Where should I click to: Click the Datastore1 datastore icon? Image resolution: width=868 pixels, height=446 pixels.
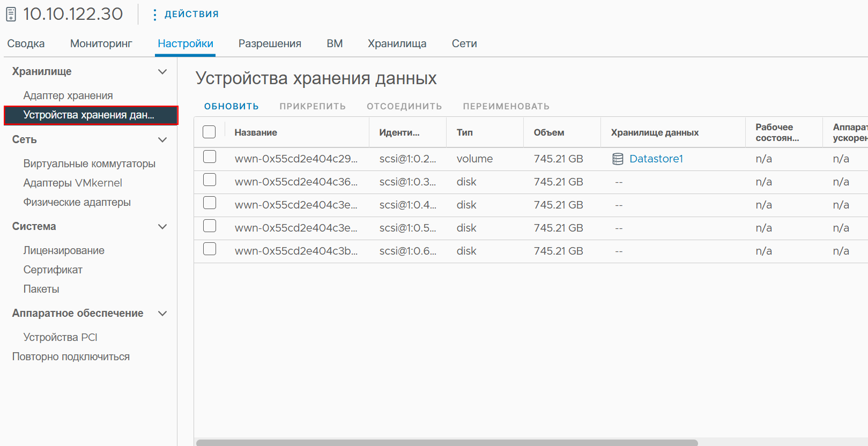pyautogui.click(x=618, y=159)
